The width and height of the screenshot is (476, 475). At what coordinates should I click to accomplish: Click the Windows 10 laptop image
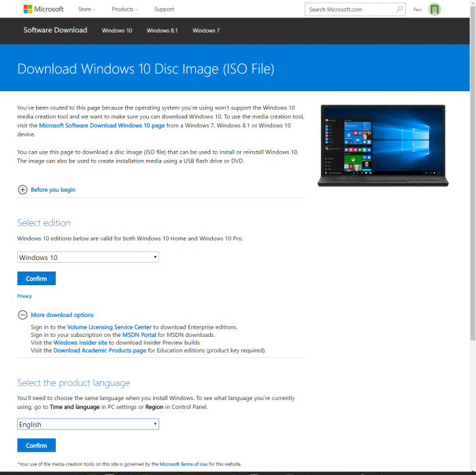(x=383, y=146)
